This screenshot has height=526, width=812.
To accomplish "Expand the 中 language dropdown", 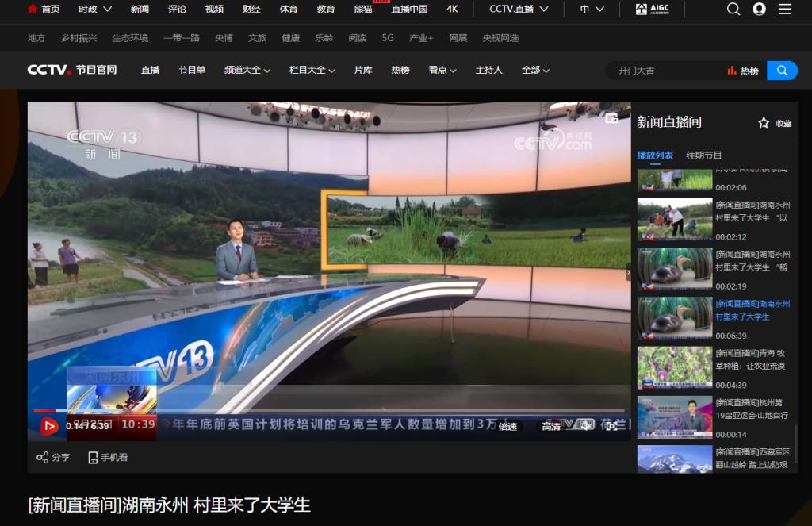I will (x=592, y=9).
